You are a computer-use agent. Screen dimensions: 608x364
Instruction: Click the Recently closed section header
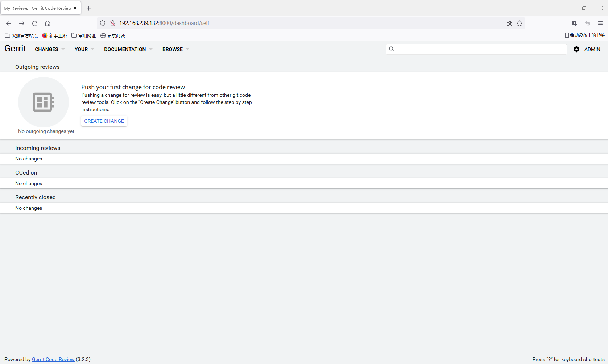(x=36, y=197)
